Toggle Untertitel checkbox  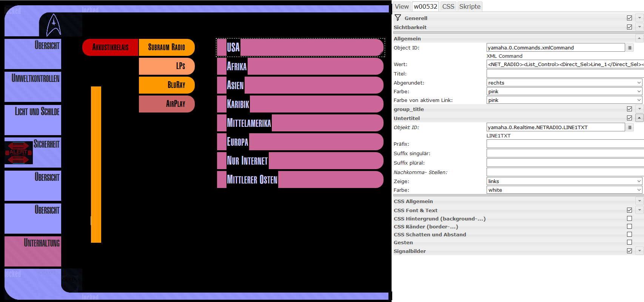click(x=629, y=118)
